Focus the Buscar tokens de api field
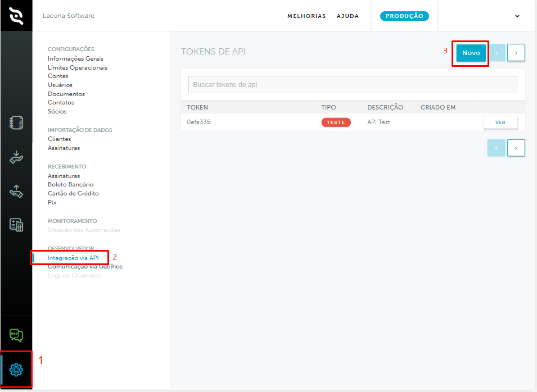 353,84
